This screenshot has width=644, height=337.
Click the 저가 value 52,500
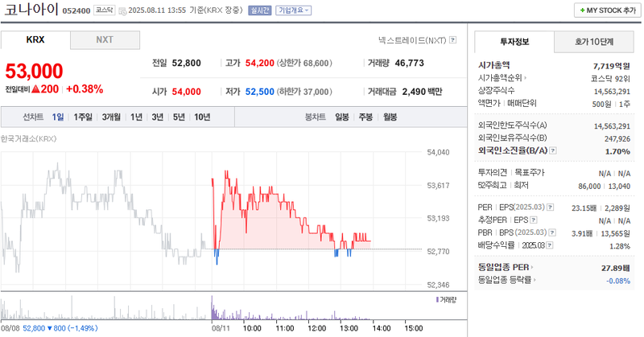(x=259, y=92)
